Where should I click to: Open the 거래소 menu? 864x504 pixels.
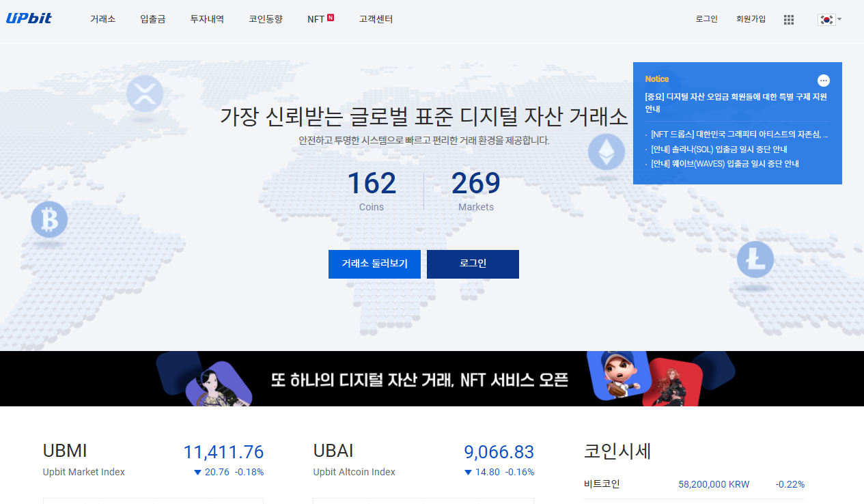pyautogui.click(x=102, y=19)
